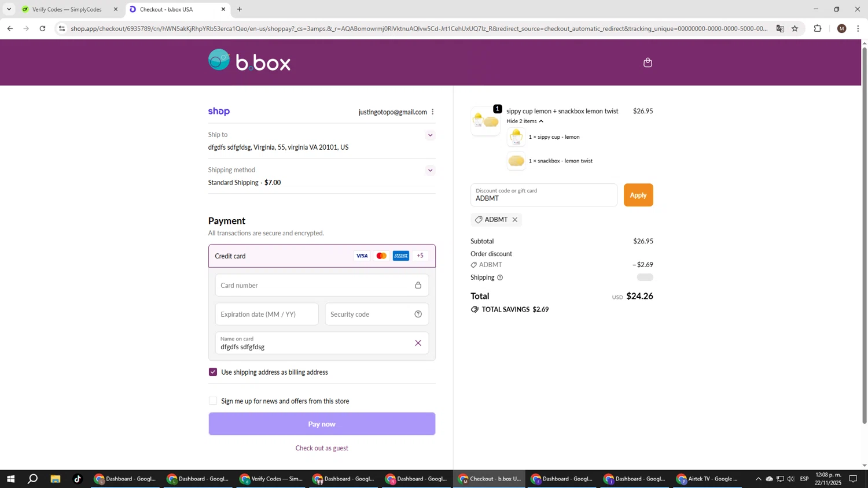Click the Visa card logo

[362, 256]
